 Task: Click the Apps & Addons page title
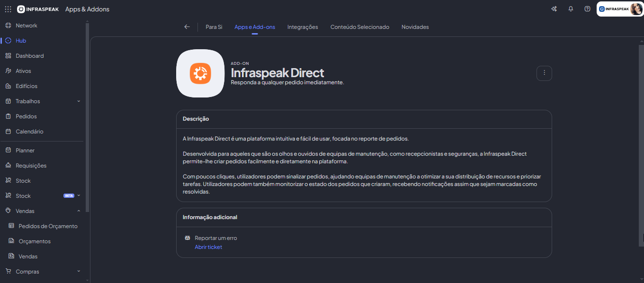[x=87, y=9]
